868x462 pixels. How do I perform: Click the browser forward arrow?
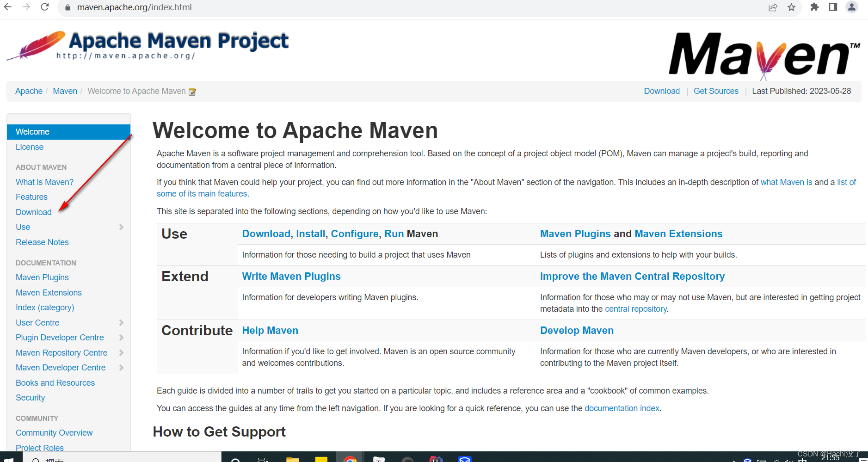[x=26, y=7]
